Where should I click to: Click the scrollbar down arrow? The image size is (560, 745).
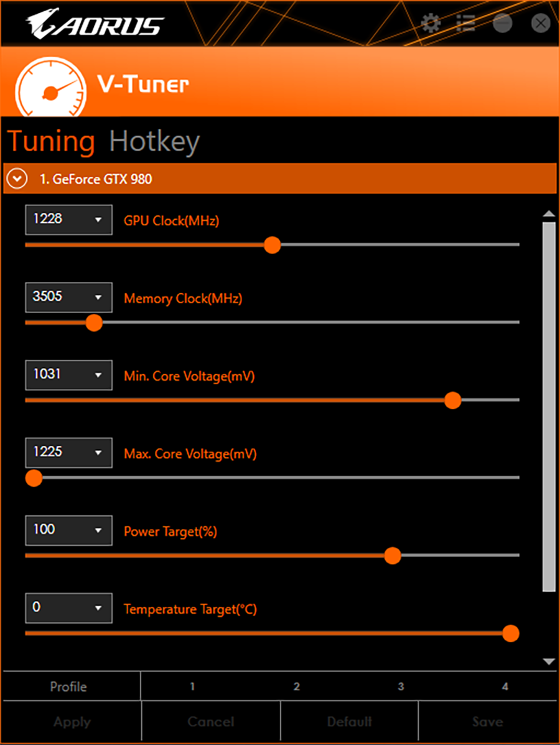pos(549,662)
